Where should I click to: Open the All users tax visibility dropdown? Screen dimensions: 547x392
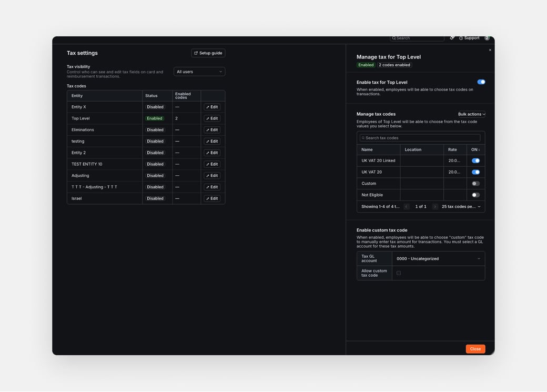pyautogui.click(x=199, y=72)
